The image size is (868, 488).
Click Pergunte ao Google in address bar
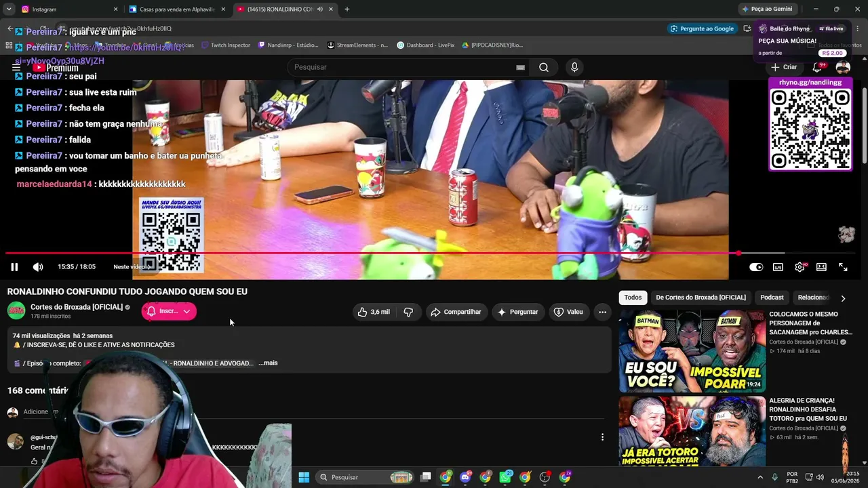(x=701, y=28)
